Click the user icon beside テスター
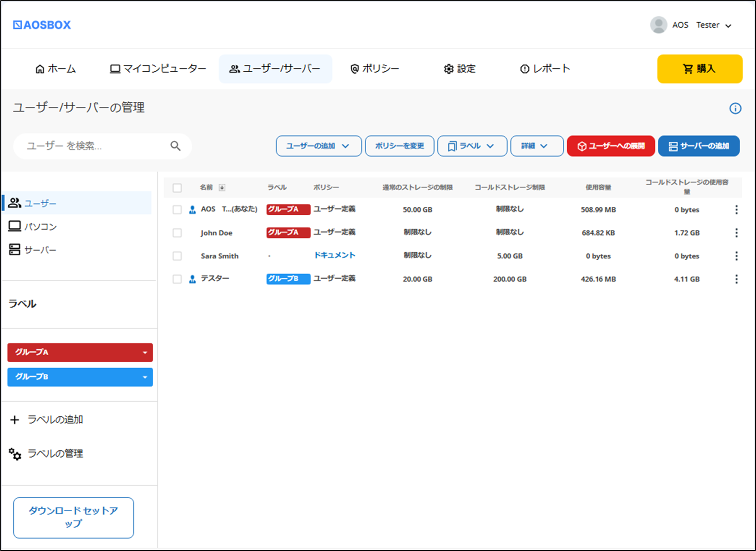Image resolution: width=756 pixels, height=551 pixels. click(193, 279)
